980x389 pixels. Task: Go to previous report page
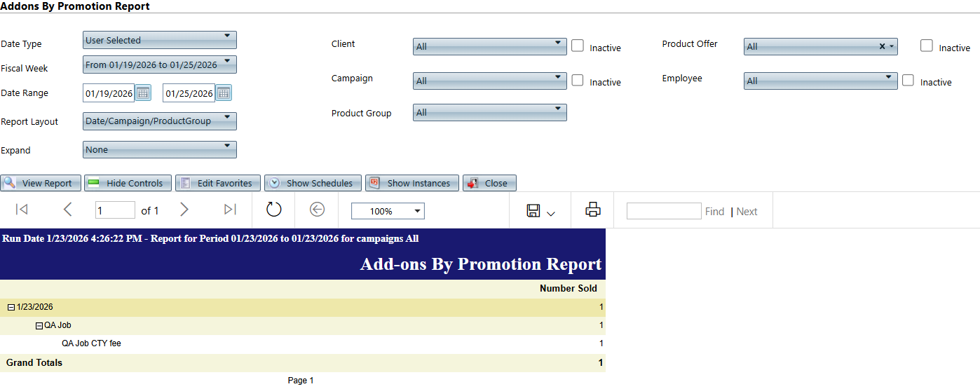(x=68, y=210)
